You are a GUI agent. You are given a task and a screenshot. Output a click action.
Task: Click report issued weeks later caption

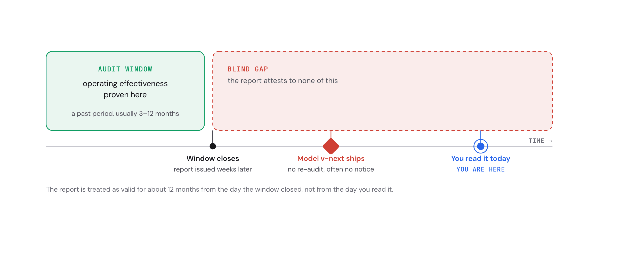tap(213, 169)
